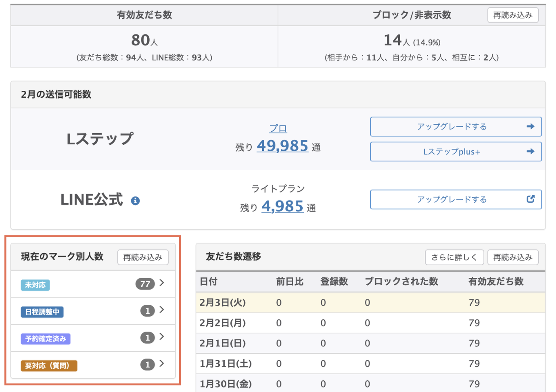Select the 2月3日(火) table row
This screenshot has width=556, height=392.
(x=370, y=302)
